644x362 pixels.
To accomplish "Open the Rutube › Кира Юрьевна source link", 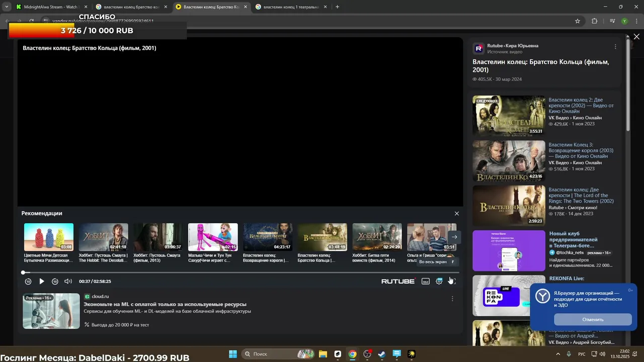I will [x=513, y=46].
